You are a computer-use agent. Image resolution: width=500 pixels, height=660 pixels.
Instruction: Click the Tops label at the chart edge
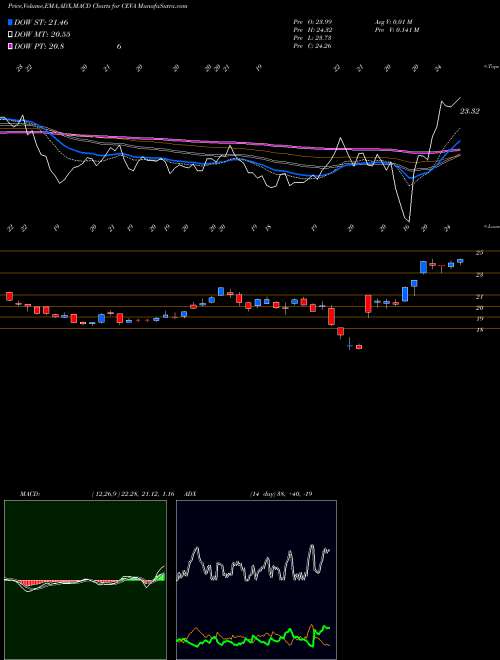click(x=490, y=67)
